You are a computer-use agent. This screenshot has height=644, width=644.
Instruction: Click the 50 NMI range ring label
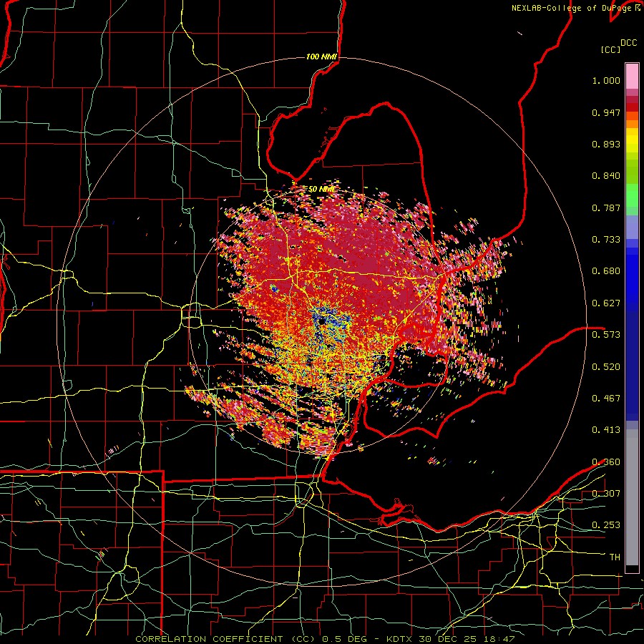(321, 190)
